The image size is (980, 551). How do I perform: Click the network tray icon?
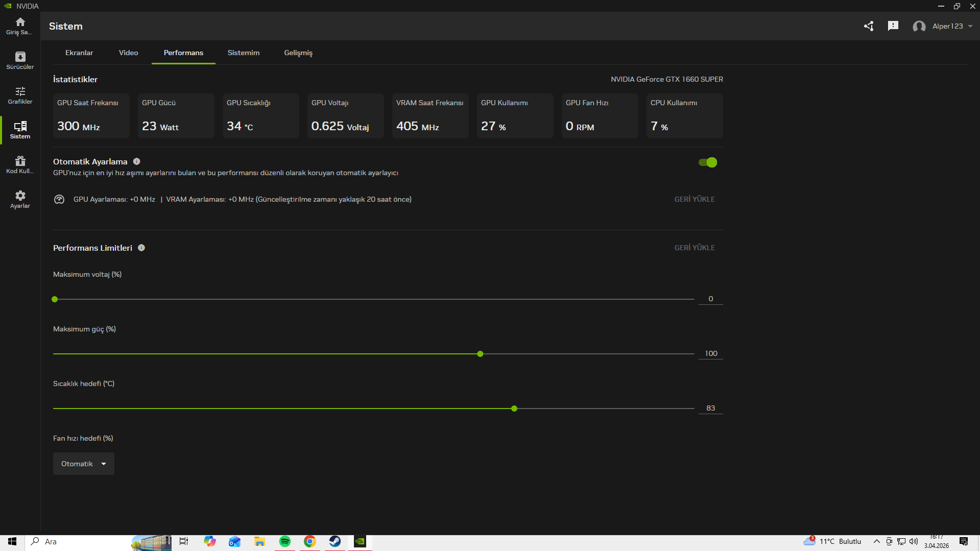coord(901,541)
